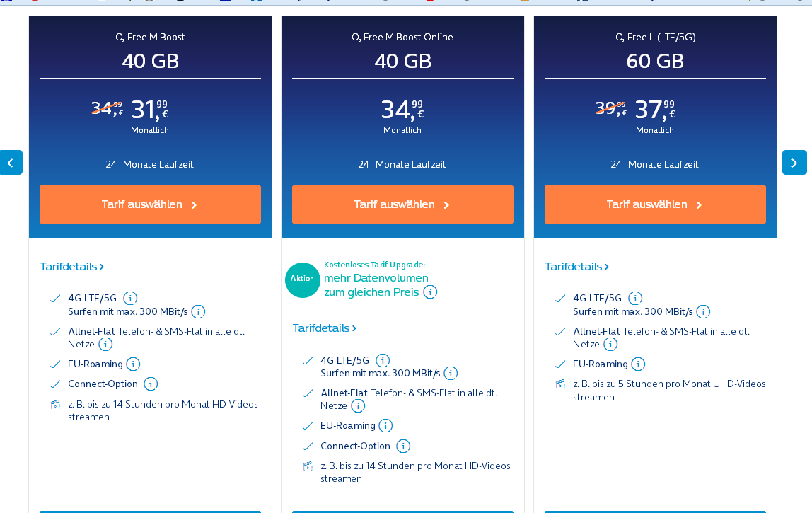This screenshot has height=513, width=812.
Task: Expand Tarifdetails for O2 Free L
Action: 577,266
